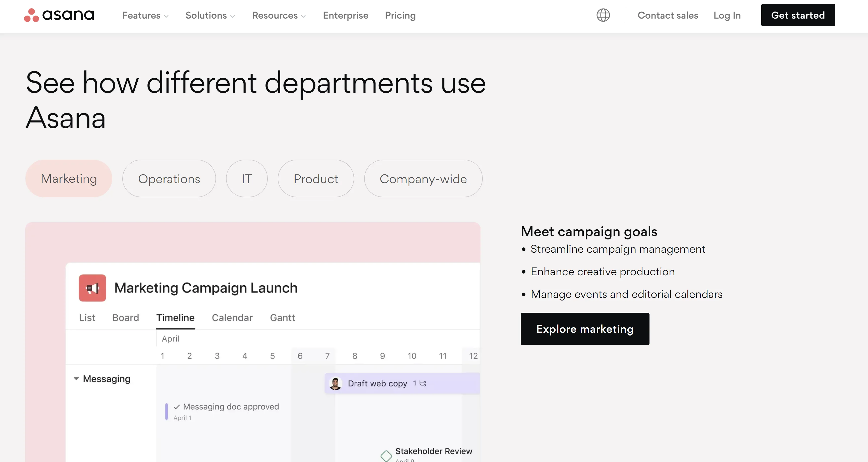The height and width of the screenshot is (462, 868).
Task: Switch to the Board view tab
Action: 126,317
